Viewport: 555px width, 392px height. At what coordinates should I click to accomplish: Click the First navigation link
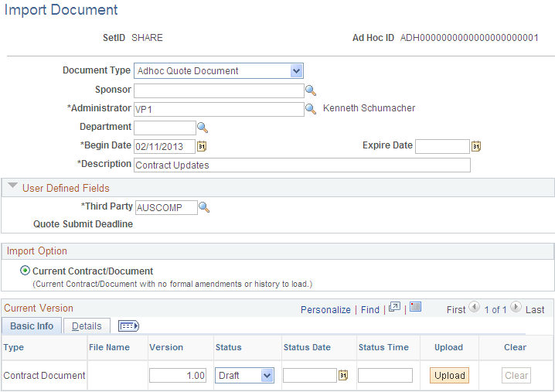[456, 310]
